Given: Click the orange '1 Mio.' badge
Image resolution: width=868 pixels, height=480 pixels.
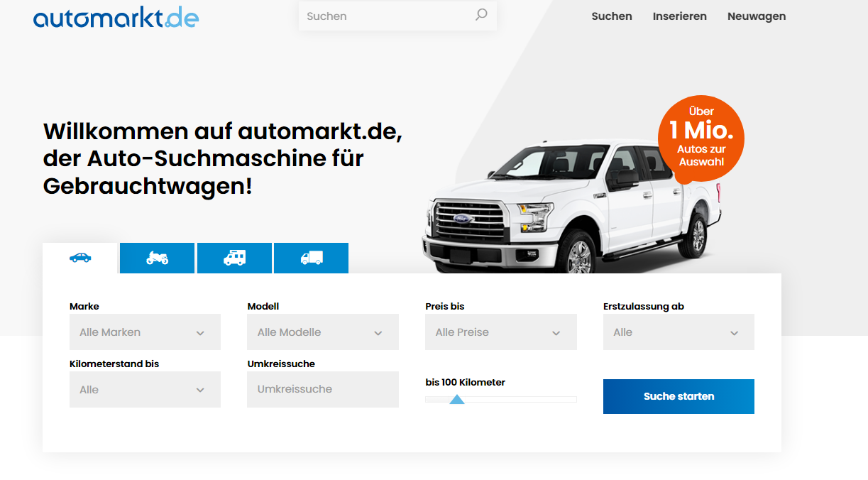Looking at the screenshot, I should [x=701, y=138].
